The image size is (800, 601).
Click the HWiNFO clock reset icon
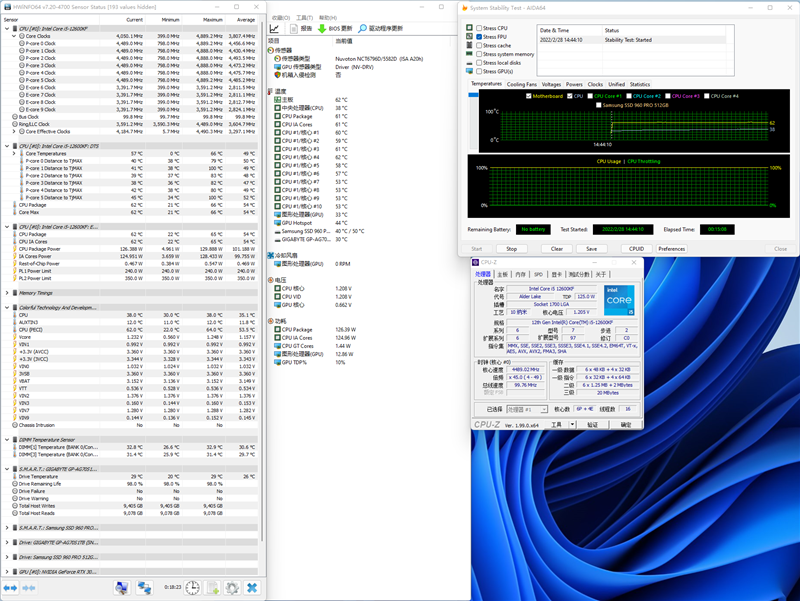(x=192, y=588)
